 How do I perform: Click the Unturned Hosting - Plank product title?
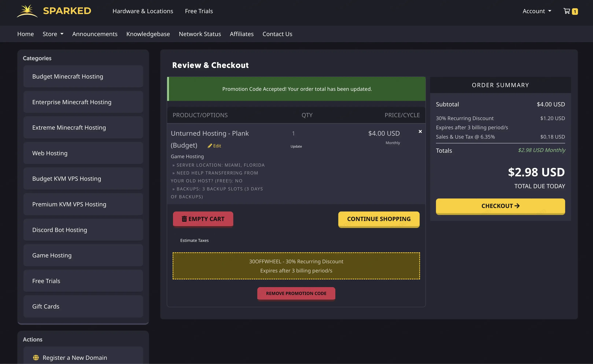coord(210,139)
